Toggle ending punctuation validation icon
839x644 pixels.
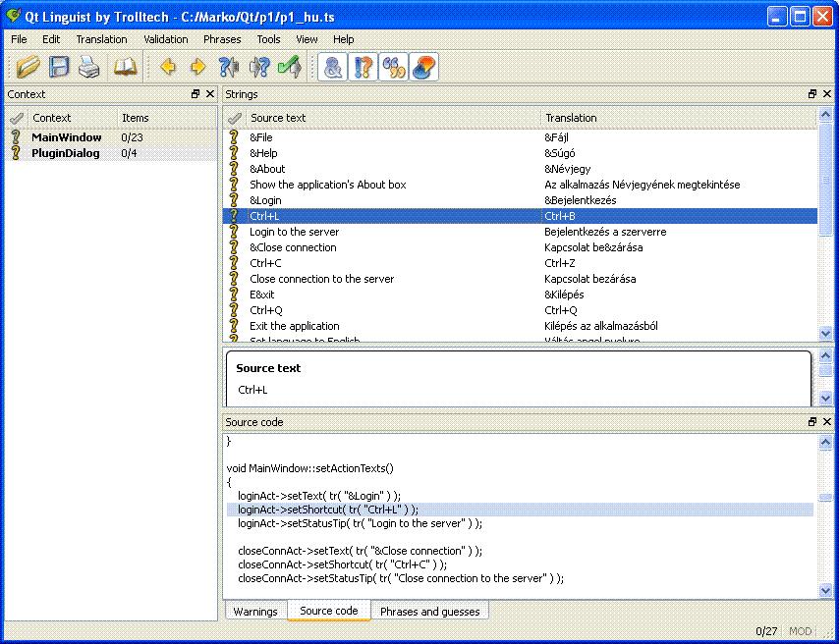point(363,67)
